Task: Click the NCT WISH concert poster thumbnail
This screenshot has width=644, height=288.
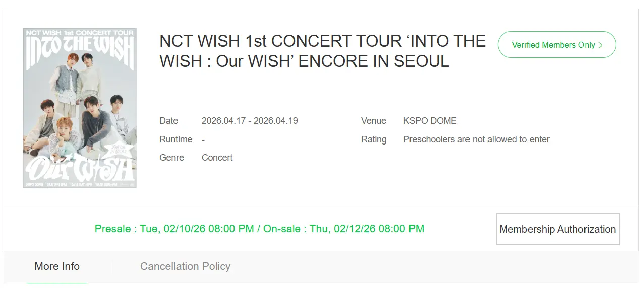Action: tap(80, 108)
